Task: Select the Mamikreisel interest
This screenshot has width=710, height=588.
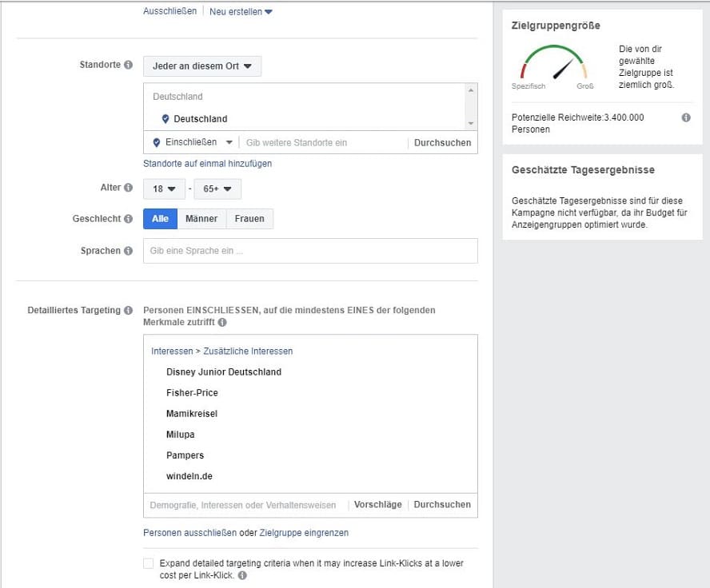Action: click(x=192, y=413)
